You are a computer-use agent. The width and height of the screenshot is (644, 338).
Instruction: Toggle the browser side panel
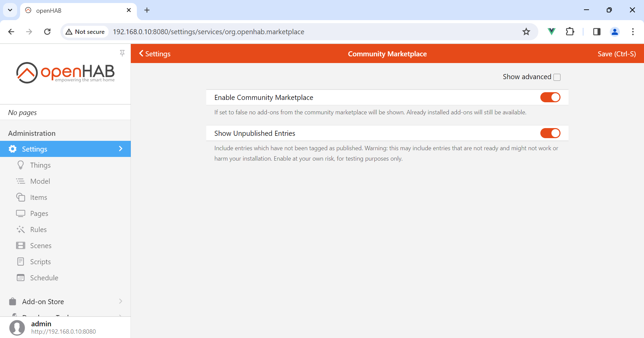tap(597, 32)
